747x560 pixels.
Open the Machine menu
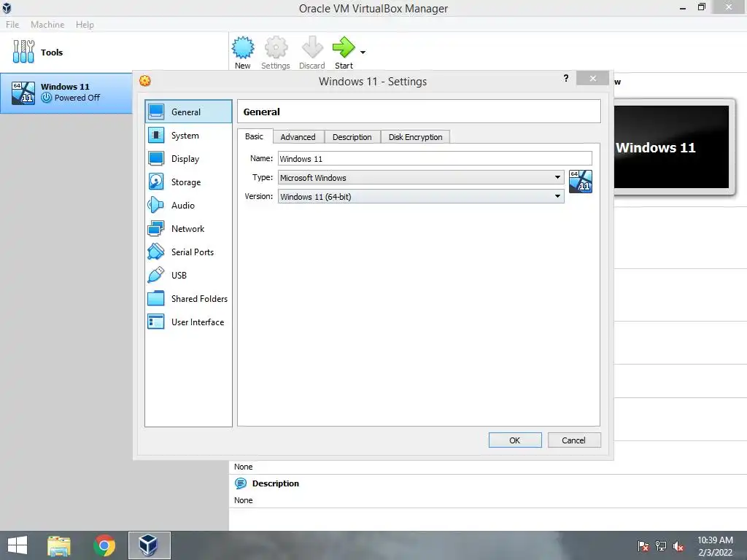(x=47, y=24)
